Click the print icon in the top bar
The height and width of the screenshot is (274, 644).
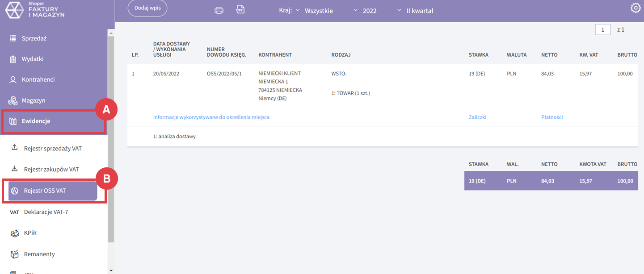tap(219, 10)
